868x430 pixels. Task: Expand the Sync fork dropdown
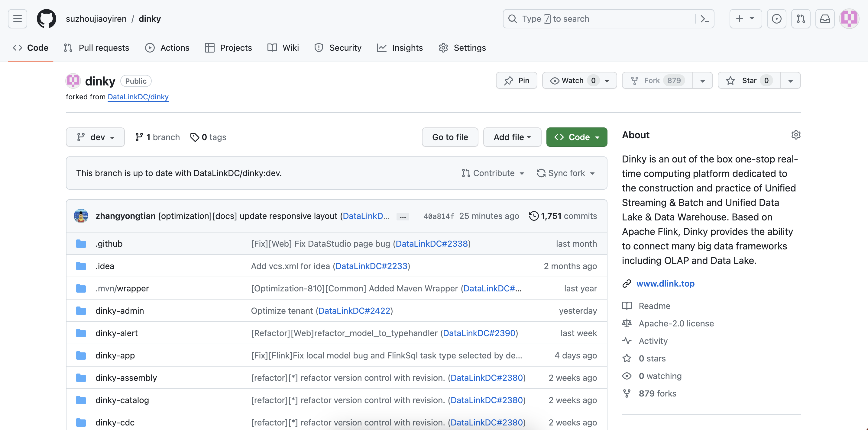tap(566, 173)
